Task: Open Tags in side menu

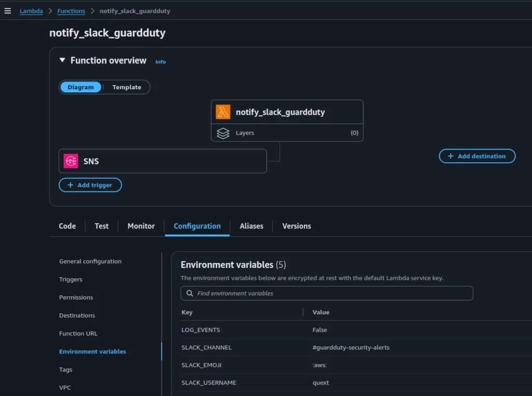Action: (x=65, y=370)
